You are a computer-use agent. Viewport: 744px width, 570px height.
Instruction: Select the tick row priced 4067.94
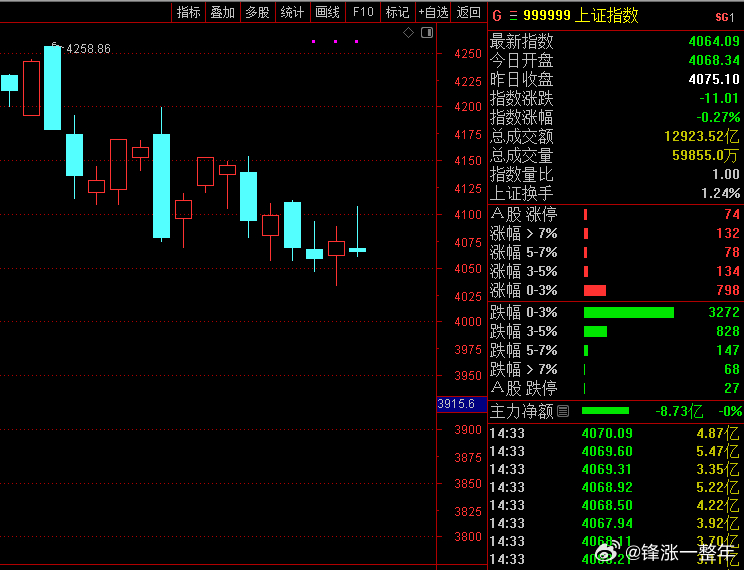click(x=614, y=523)
